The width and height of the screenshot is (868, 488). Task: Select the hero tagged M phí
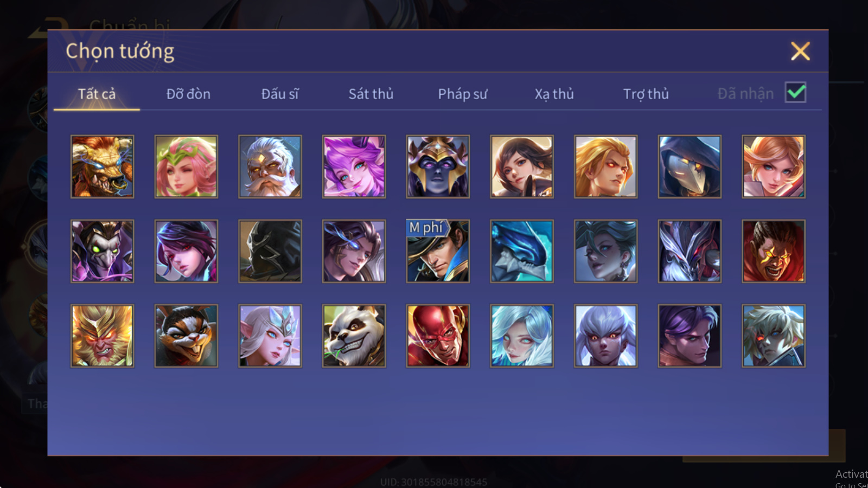point(438,251)
